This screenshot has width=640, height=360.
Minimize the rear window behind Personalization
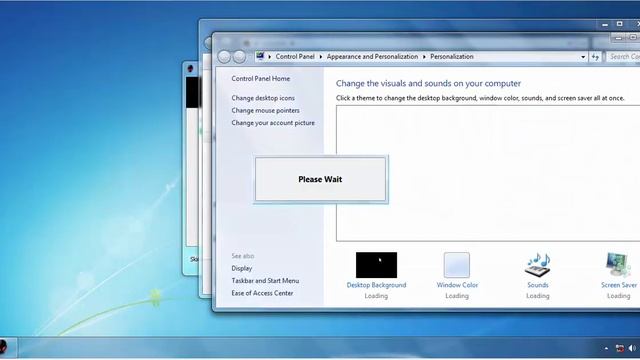click(x=605, y=24)
